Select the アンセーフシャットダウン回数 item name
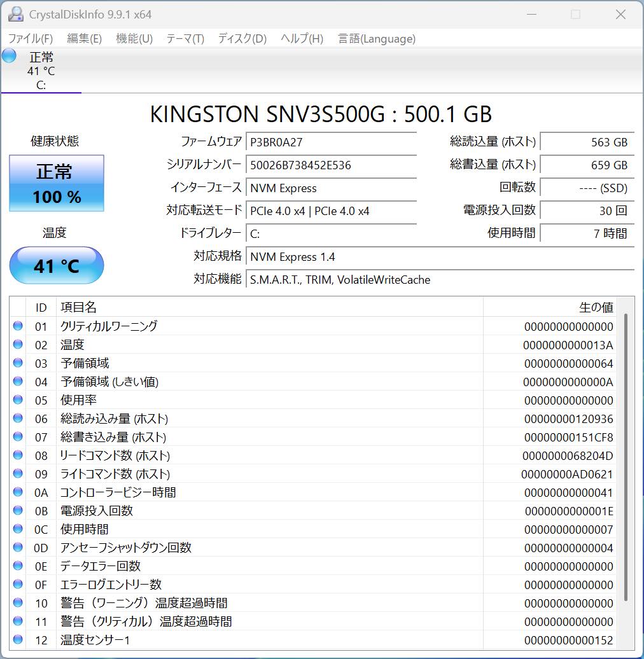Viewport: 644px width, 659px height. click(x=126, y=548)
